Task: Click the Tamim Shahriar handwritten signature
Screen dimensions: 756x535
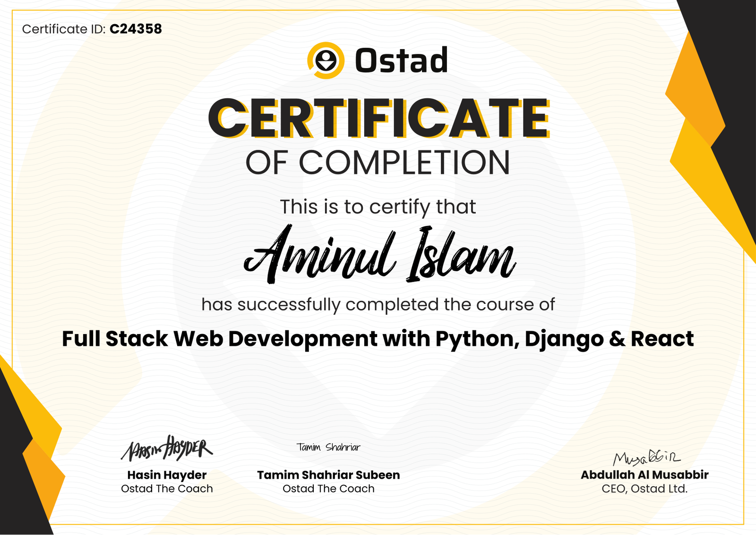Action: click(x=328, y=447)
